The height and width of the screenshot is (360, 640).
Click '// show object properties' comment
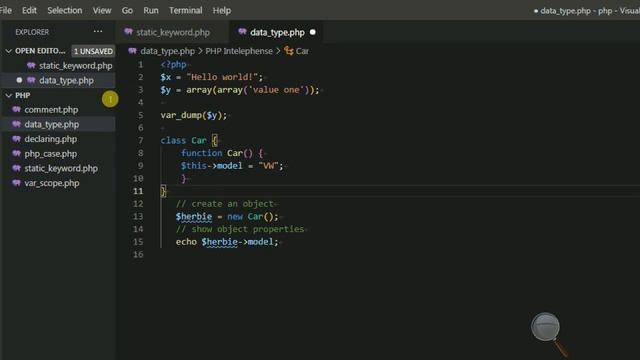point(240,229)
